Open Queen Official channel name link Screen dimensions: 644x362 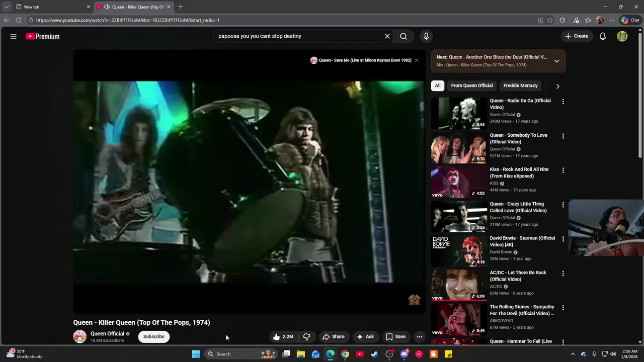(107, 334)
